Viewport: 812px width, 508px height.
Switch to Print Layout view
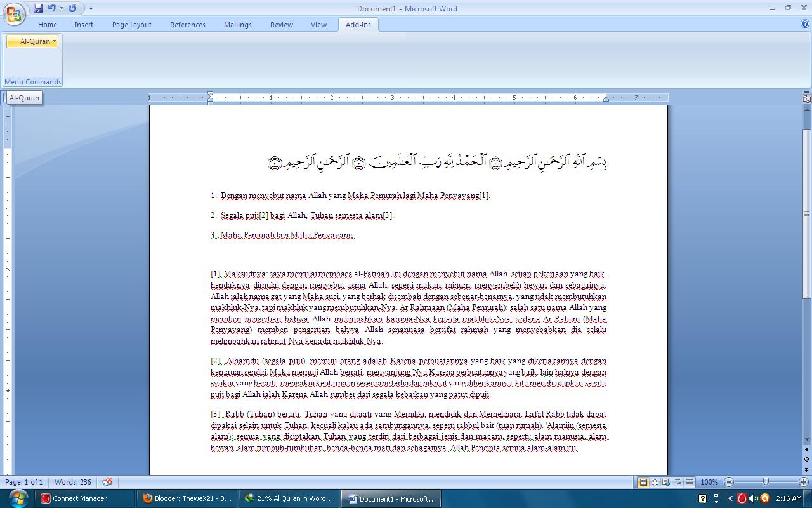pos(643,483)
